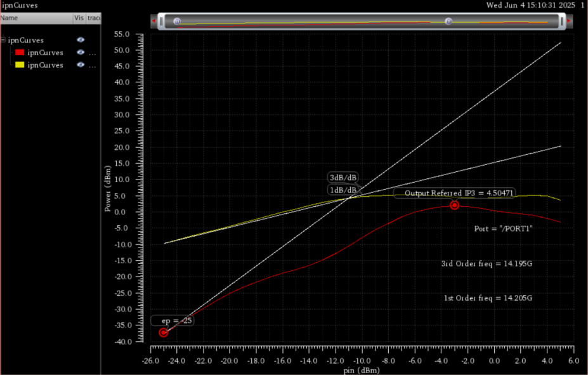Hide the red ipnCurves trace
The height and width of the screenshot is (375, 588).
(81, 53)
